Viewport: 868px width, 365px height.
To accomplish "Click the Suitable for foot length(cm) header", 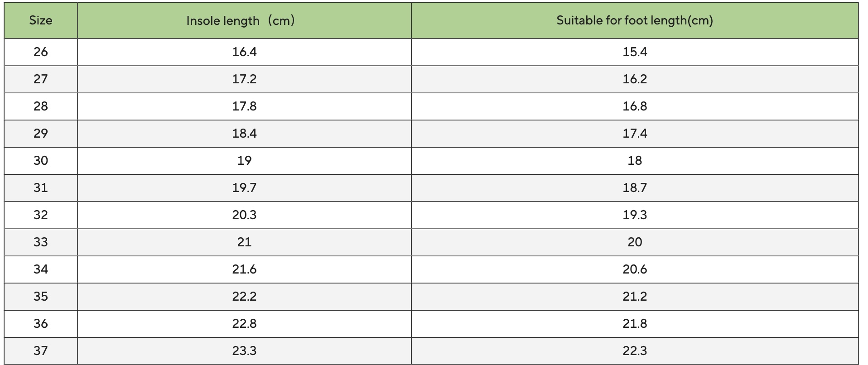I will click(635, 20).
